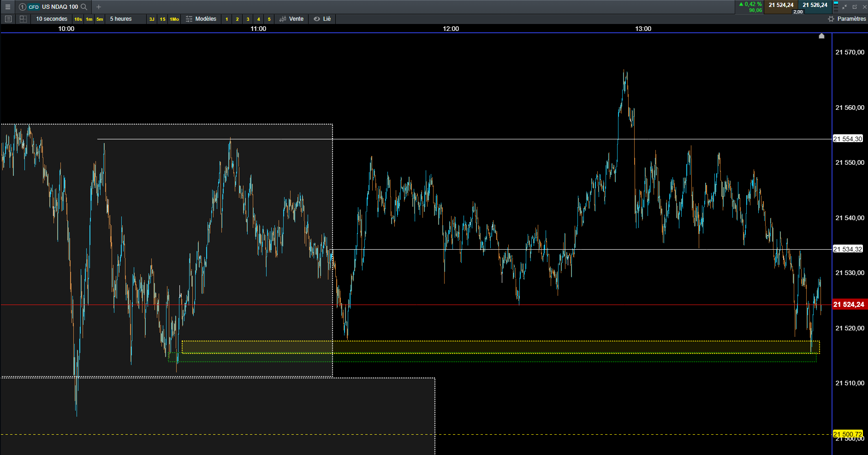Pop out chart into separate window
Screen dimensions: 868x455
click(x=855, y=7)
